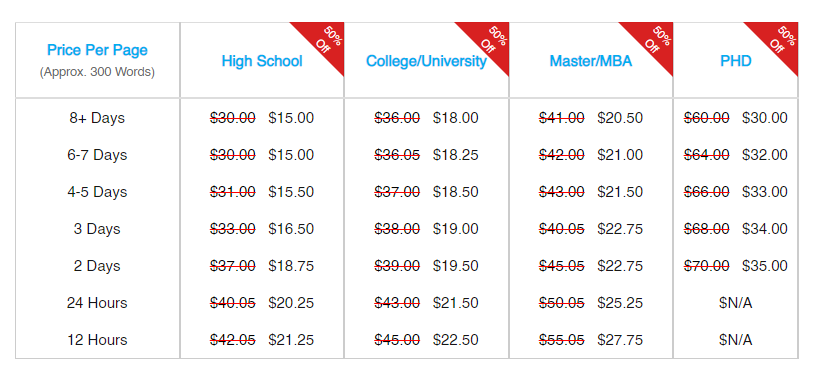Pick the $18.25 College 6-7 Days price
831x382 pixels.
click(x=456, y=155)
